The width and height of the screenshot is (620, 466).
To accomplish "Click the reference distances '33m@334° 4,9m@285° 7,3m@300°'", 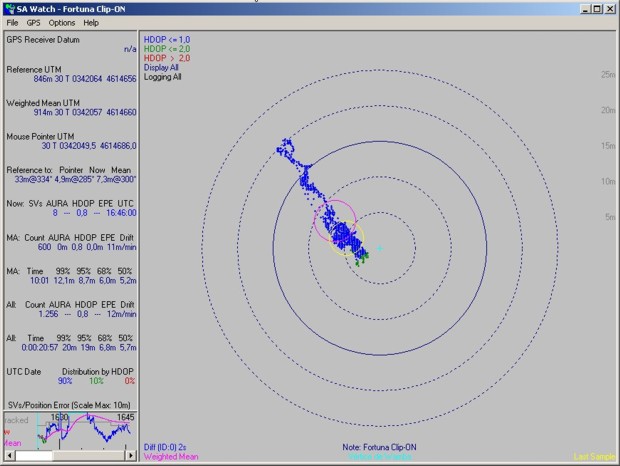I will pyautogui.click(x=76, y=179).
